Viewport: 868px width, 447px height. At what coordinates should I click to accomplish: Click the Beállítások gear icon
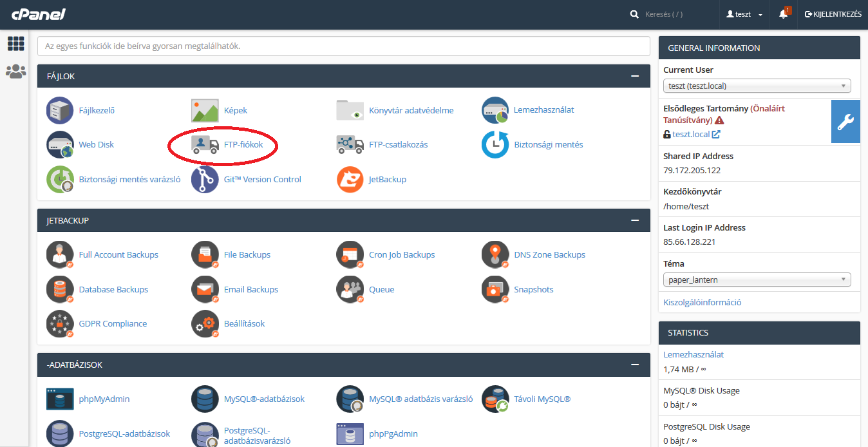(205, 323)
